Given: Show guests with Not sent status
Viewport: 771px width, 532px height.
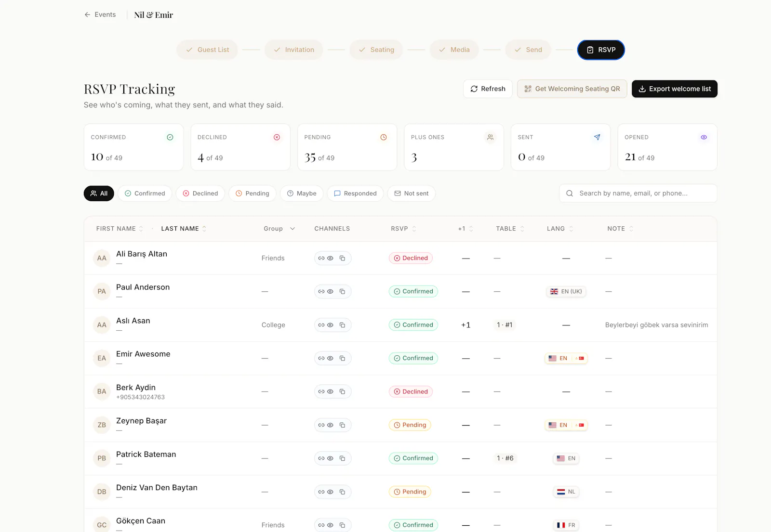Looking at the screenshot, I should coord(412,193).
